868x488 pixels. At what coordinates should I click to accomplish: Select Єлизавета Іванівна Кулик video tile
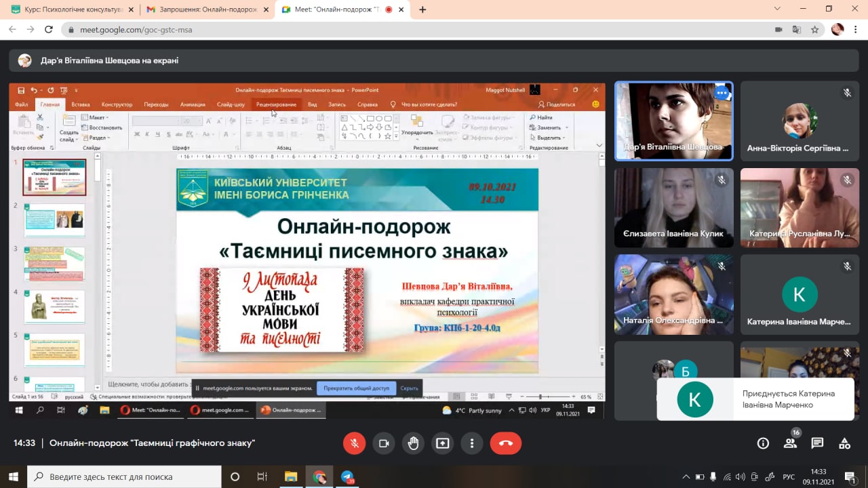(x=673, y=207)
